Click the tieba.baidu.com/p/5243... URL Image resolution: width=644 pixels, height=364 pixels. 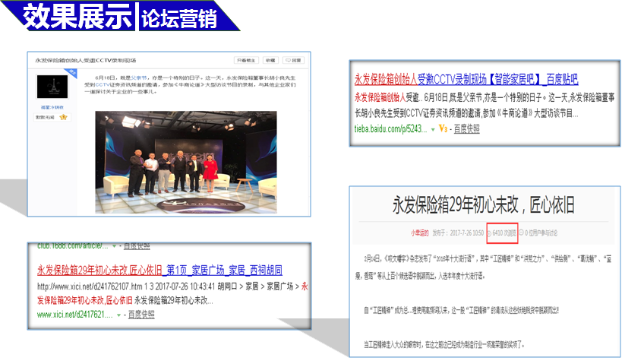pos(390,129)
